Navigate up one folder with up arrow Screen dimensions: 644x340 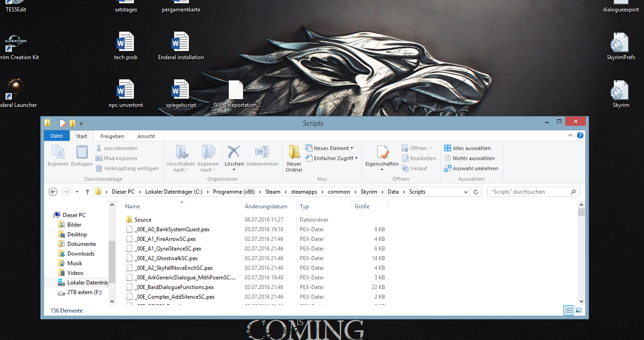[88, 192]
